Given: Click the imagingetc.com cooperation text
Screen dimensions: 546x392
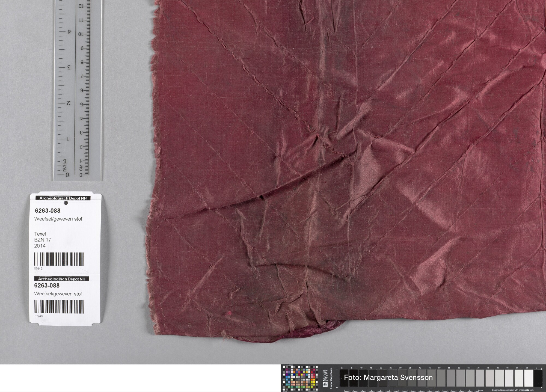Looking at the screenshot, I should pyautogui.click(x=512, y=390).
